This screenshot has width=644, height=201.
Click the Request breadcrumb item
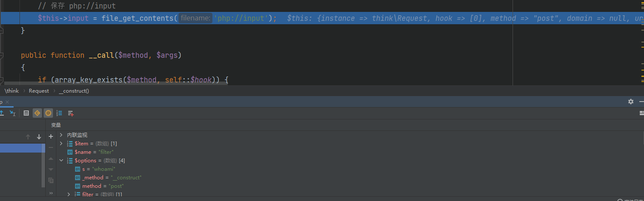tap(39, 91)
